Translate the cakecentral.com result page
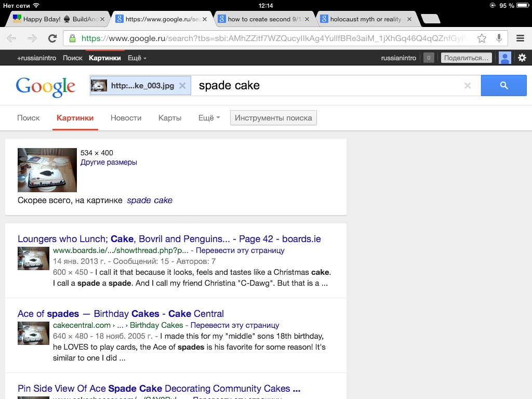 click(x=235, y=325)
